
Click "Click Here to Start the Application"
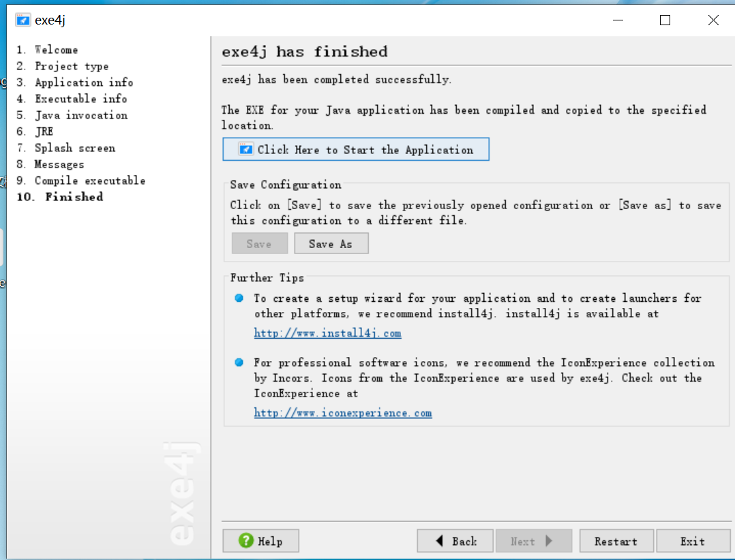(356, 150)
